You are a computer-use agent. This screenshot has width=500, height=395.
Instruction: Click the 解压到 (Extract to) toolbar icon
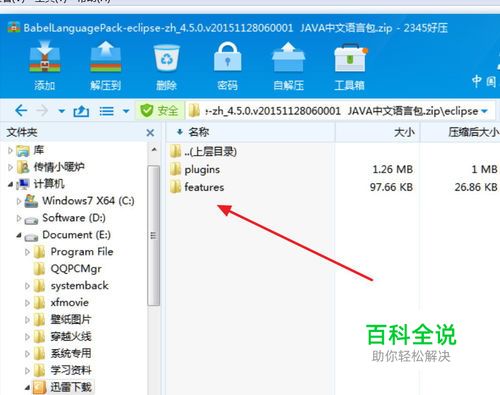tap(105, 57)
